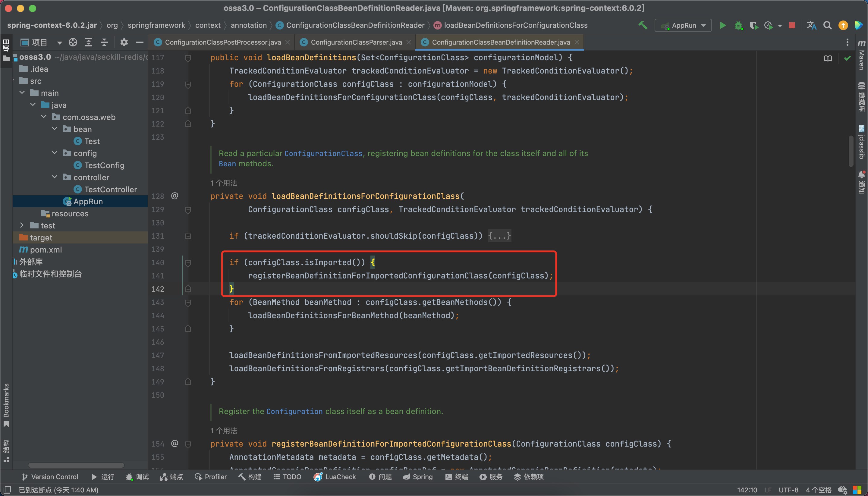Click the Debug bug icon
This screenshot has height=496, width=868.
[738, 26]
